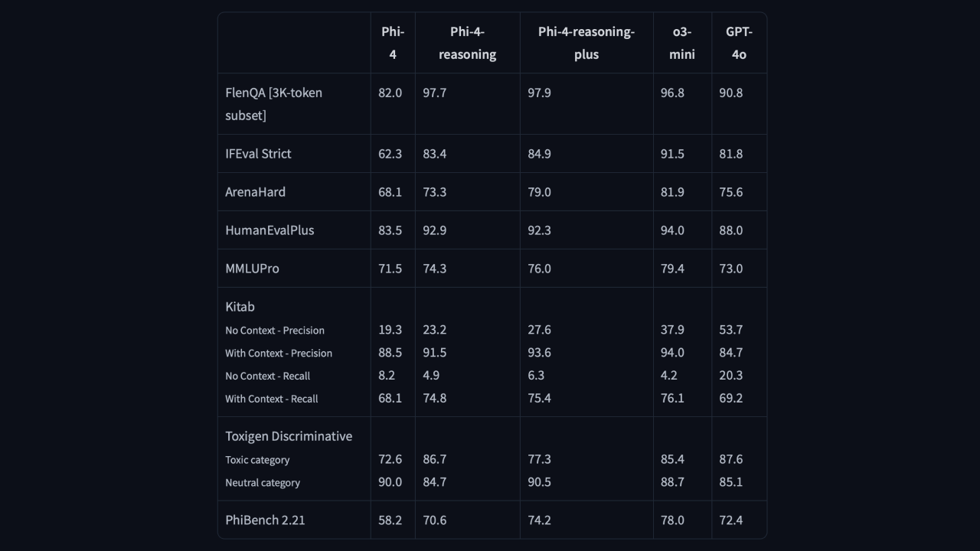The height and width of the screenshot is (551, 980).
Task: Click the HumanEvalPlus row label
Action: pos(269,230)
